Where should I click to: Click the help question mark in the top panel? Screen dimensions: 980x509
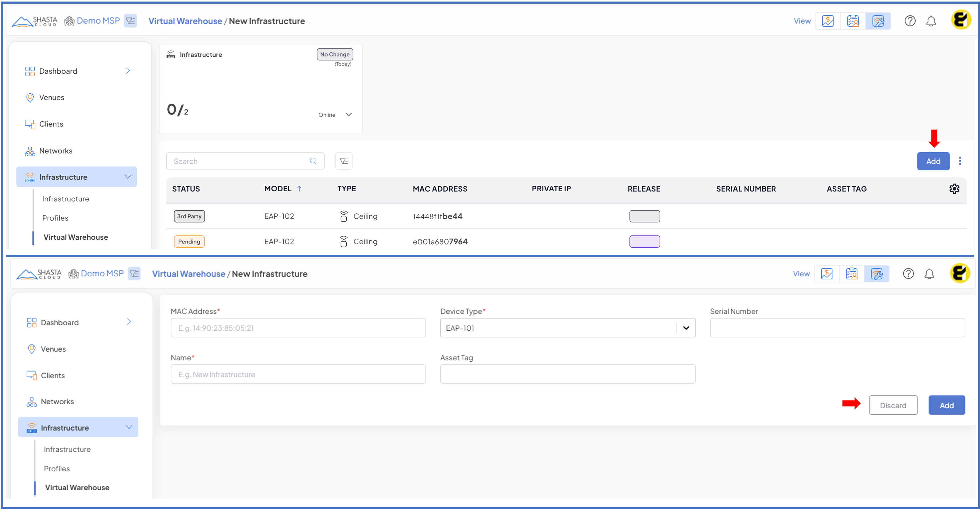click(x=910, y=21)
